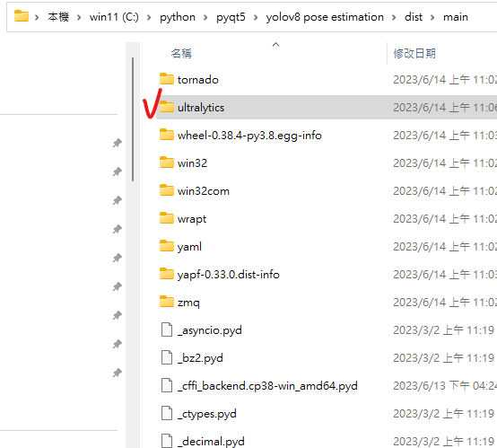This screenshot has height=448, width=497.
Task: Click the folder icon in the address bar
Action: (22, 16)
